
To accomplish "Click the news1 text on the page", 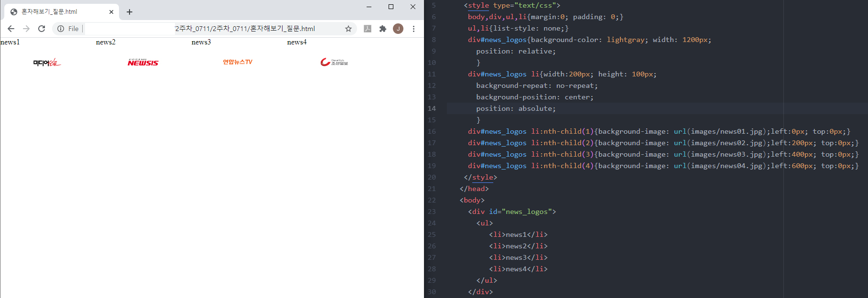I will pos(10,42).
